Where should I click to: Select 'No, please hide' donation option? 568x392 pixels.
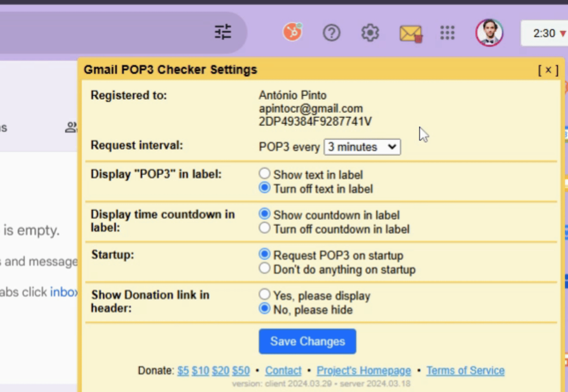[x=264, y=308]
